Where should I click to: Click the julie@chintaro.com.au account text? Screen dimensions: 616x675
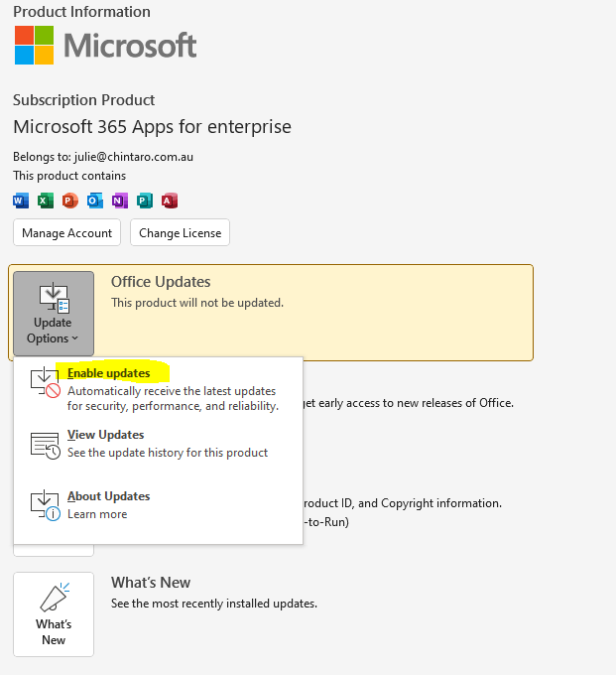(133, 157)
